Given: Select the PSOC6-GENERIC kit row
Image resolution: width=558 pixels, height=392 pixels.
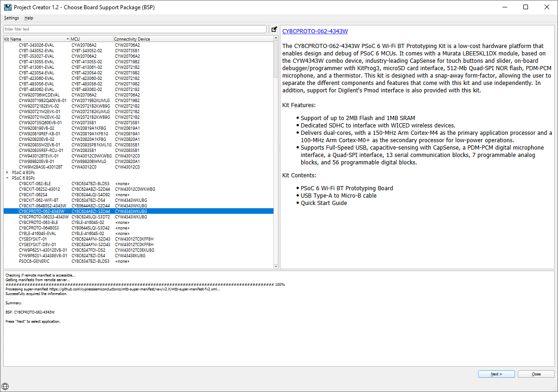Looking at the screenshot, I should click(x=139, y=261).
